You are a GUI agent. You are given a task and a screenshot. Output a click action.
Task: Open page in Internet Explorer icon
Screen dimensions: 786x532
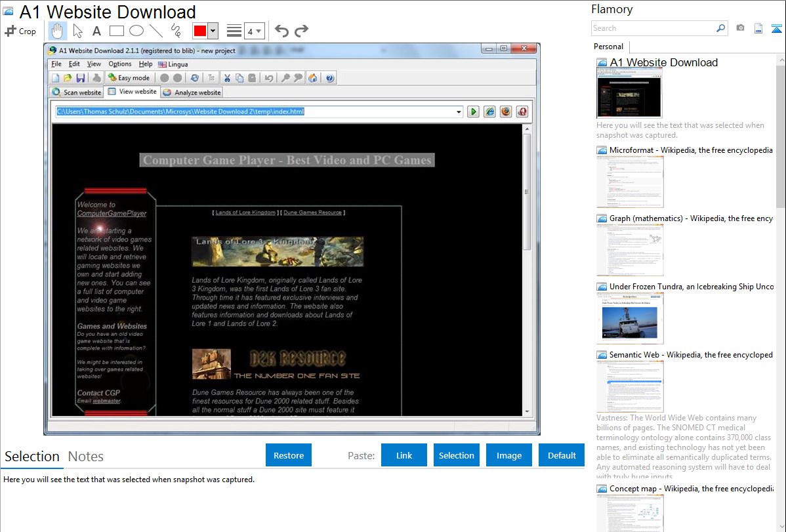pos(489,112)
